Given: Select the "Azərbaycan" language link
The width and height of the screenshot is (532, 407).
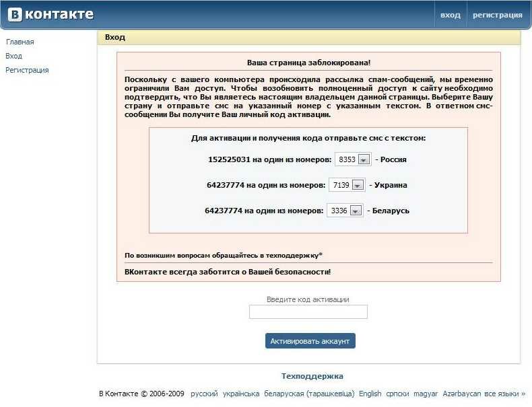Looking at the screenshot, I should pyautogui.click(x=462, y=394).
